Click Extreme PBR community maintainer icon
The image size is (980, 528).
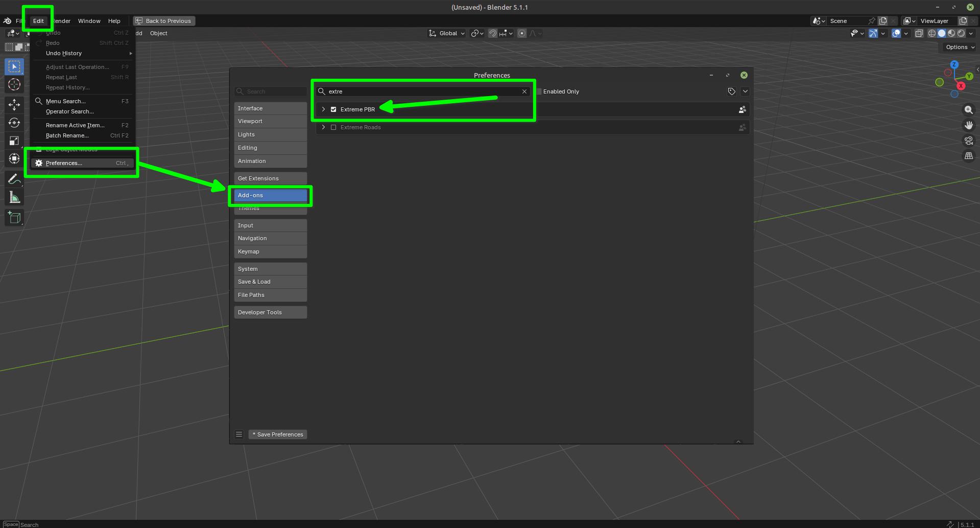click(x=742, y=109)
